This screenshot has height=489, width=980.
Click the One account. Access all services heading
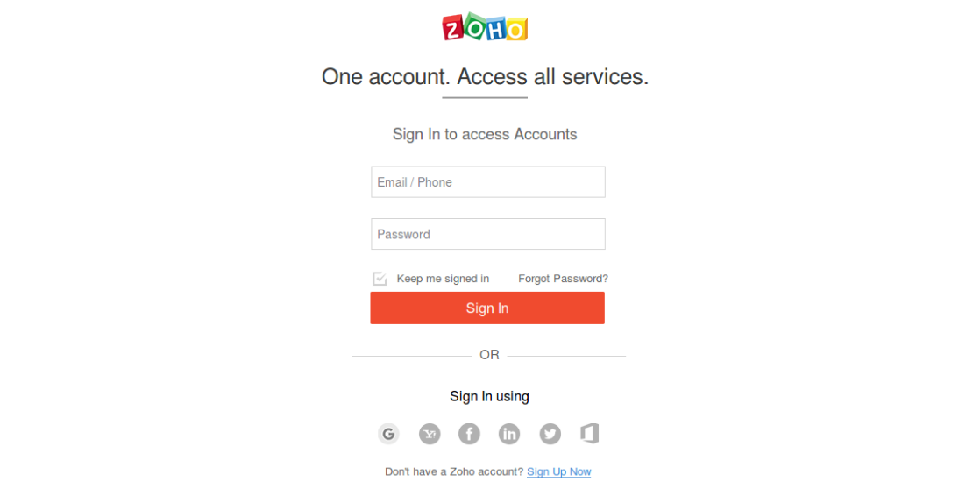tap(485, 77)
